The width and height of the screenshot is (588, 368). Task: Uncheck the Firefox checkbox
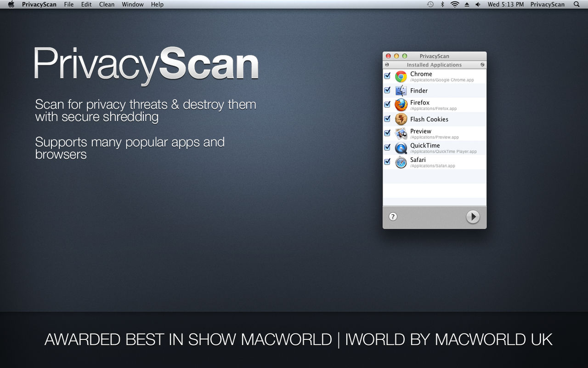coord(387,104)
